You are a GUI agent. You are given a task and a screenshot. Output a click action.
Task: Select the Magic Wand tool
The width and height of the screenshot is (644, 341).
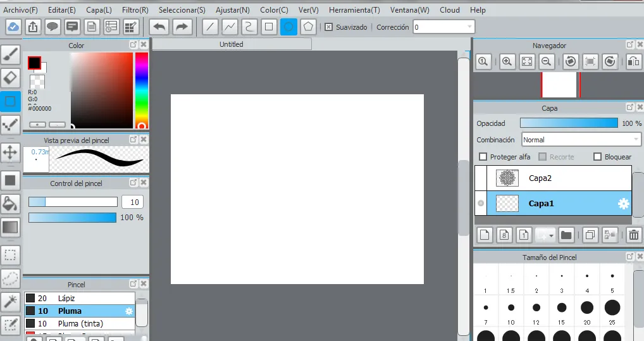[10, 302]
